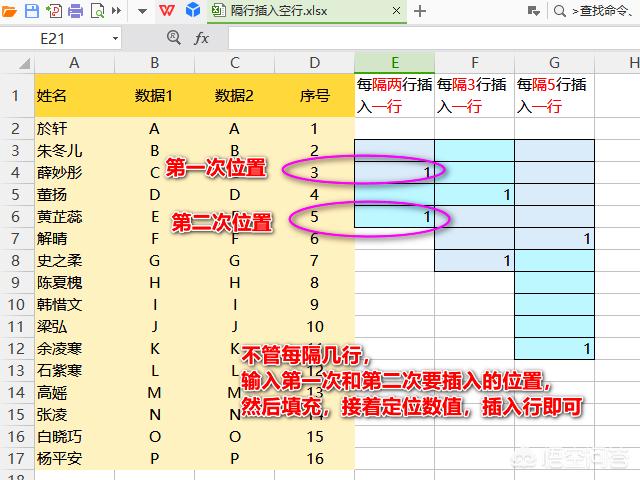The width and height of the screenshot is (640, 480).
Task: Select the name cell 梁弘
Action: pyautogui.click(x=74, y=327)
